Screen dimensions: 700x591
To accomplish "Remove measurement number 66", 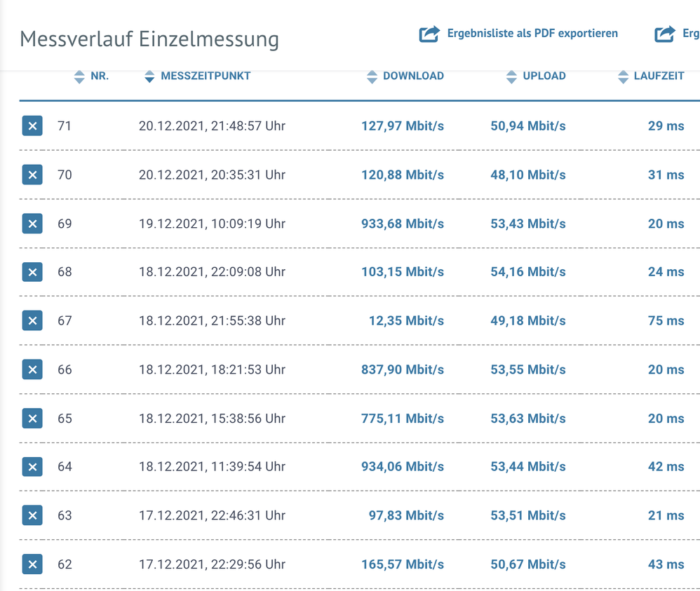I will pyautogui.click(x=32, y=369).
